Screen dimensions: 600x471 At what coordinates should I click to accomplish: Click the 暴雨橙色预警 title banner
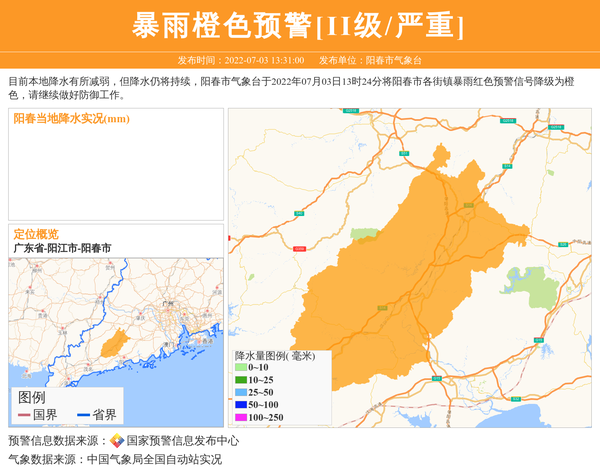point(299,26)
